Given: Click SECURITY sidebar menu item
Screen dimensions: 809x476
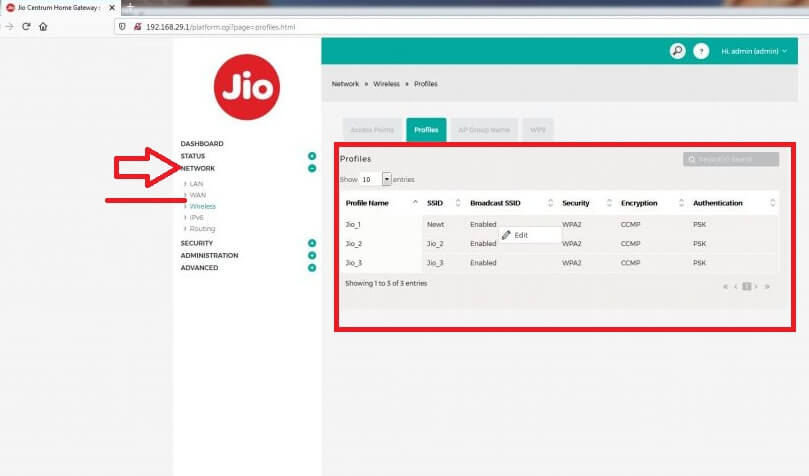Looking at the screenshot, I should tap(197, 243).
